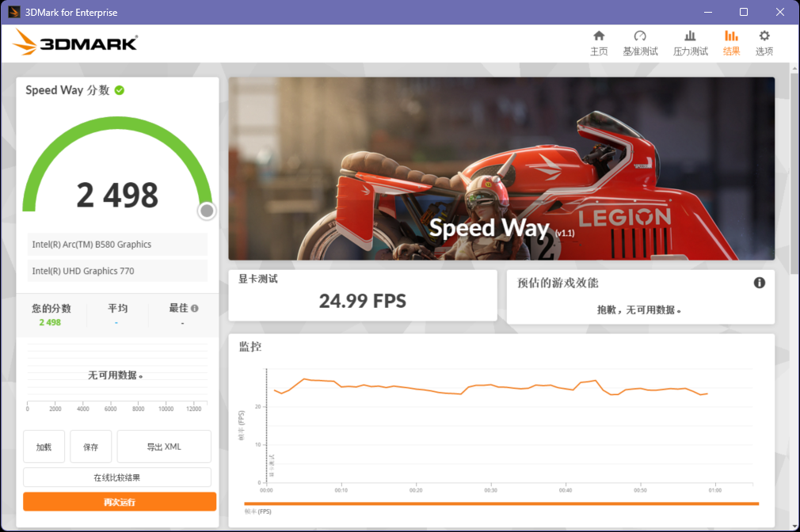
Task: Click the green 2 498 under 您的分数
Action: click(x=50, y=322)
